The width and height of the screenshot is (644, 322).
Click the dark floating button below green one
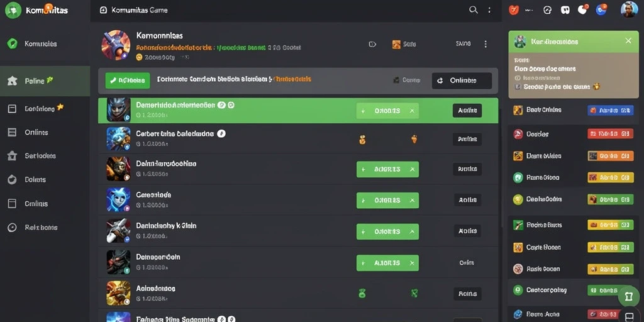click(x=628, y=318)
